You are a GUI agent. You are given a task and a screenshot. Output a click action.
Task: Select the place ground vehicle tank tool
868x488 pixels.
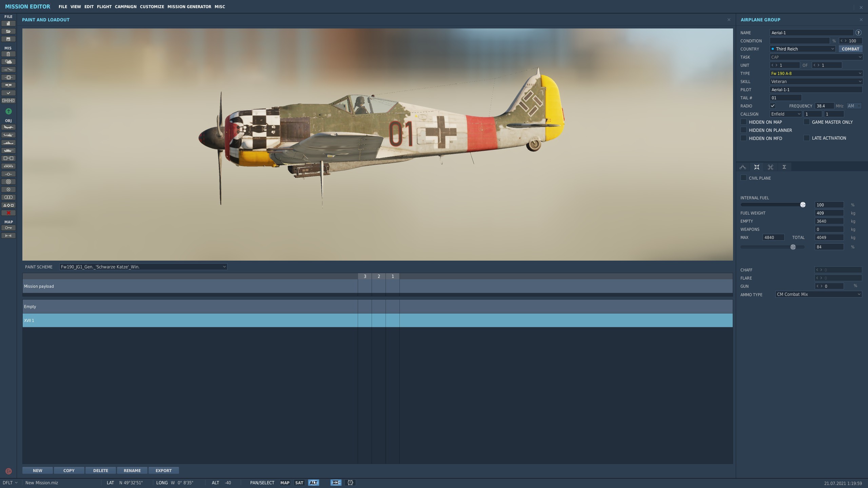(x=8, y=150)
